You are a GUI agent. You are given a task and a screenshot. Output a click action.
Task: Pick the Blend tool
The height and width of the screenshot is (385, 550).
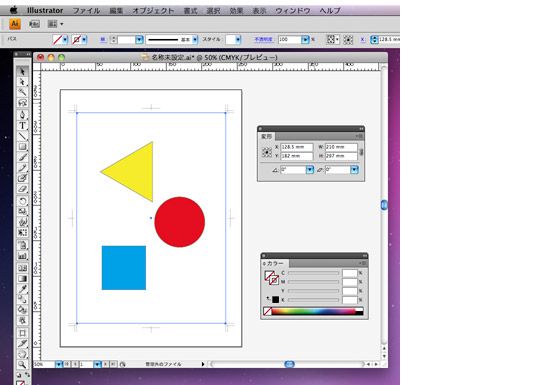click(x=22, y=299)
